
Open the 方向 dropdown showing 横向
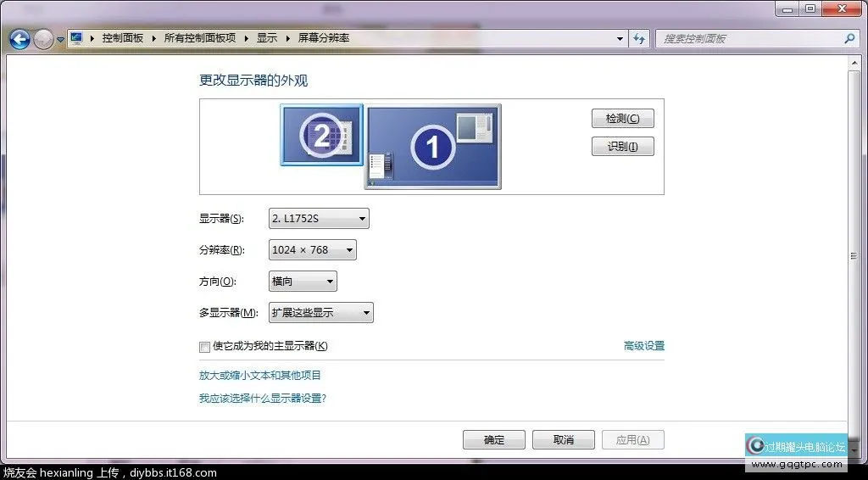point(303,282)
